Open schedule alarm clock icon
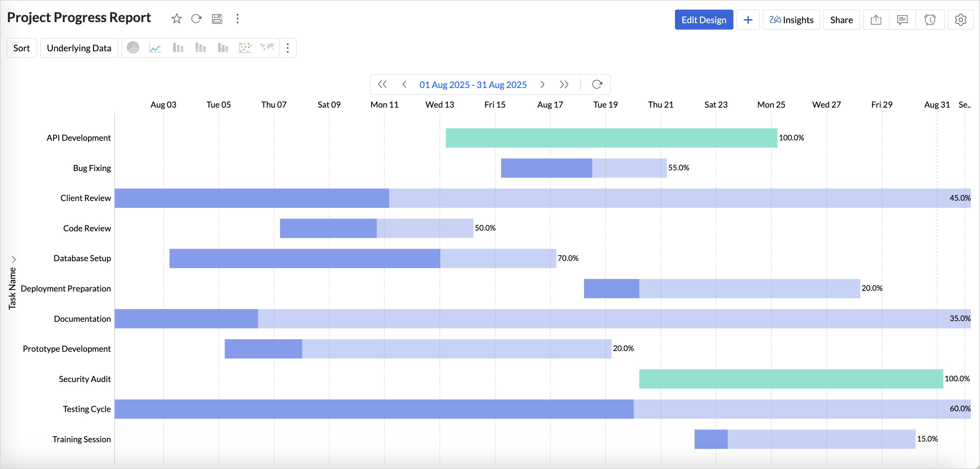Screen dimensions: 980x469 click(x=930, y=20)
